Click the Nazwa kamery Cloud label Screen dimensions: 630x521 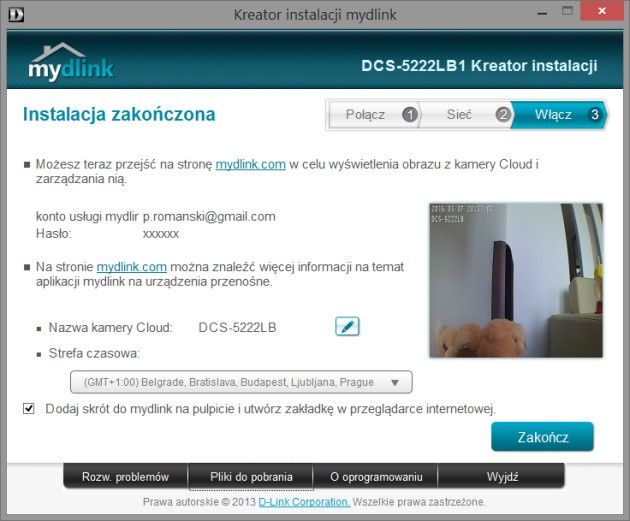pos(110,327)
